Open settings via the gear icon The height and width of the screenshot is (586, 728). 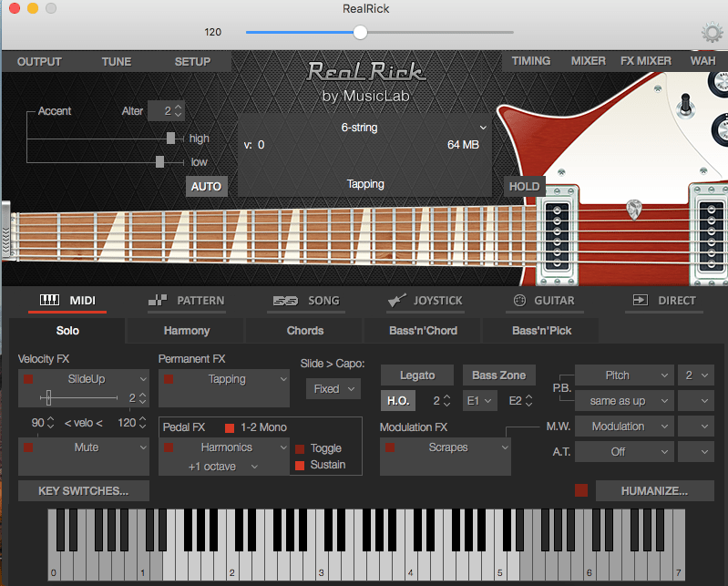point(712,33)
